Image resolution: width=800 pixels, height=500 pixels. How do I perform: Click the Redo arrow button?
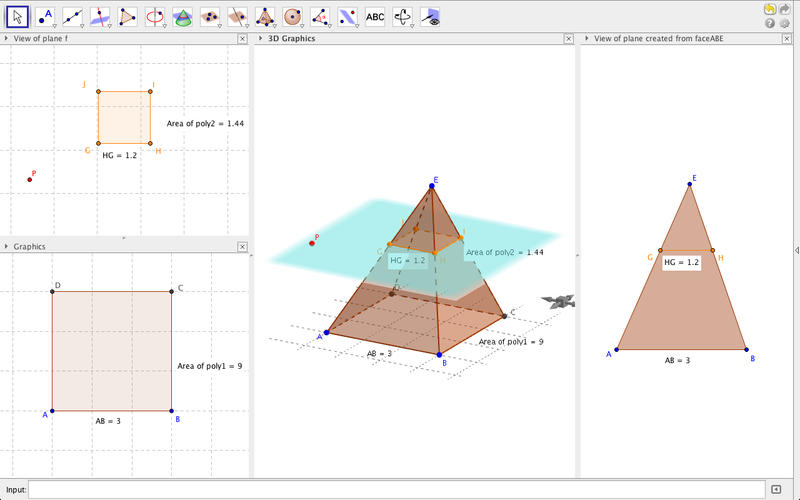click(x=785, y=9)
